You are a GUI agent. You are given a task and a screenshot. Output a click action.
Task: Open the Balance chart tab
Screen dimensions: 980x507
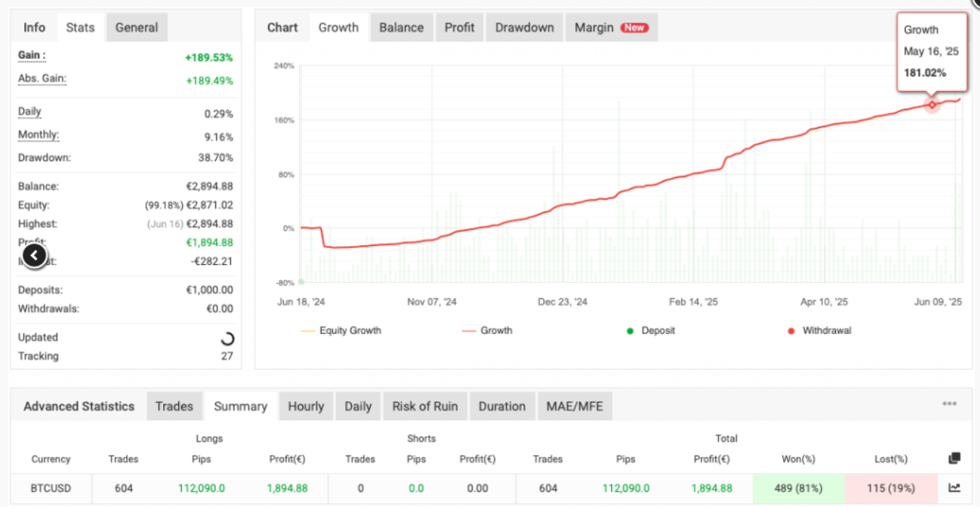click(x=401, y=28)
